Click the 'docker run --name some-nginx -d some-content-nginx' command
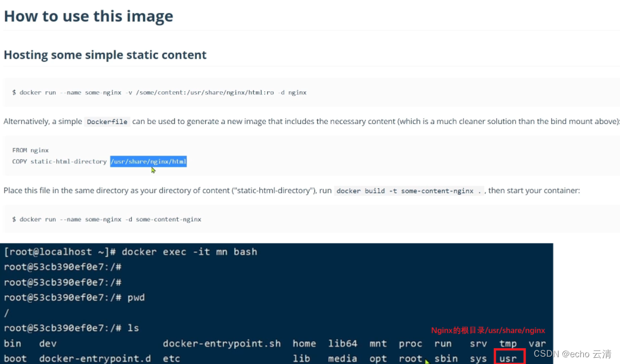Viewport: 620px width, 364px height. [107, 219]
